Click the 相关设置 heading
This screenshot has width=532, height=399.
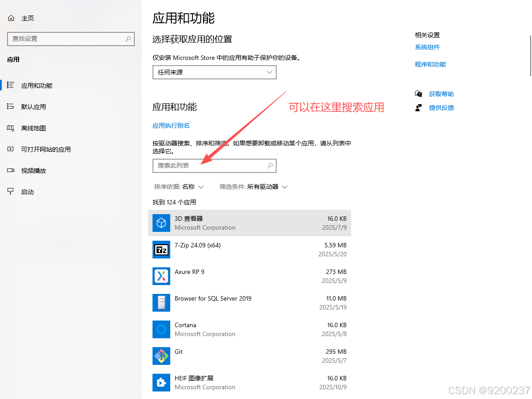(x=427, y=35)
